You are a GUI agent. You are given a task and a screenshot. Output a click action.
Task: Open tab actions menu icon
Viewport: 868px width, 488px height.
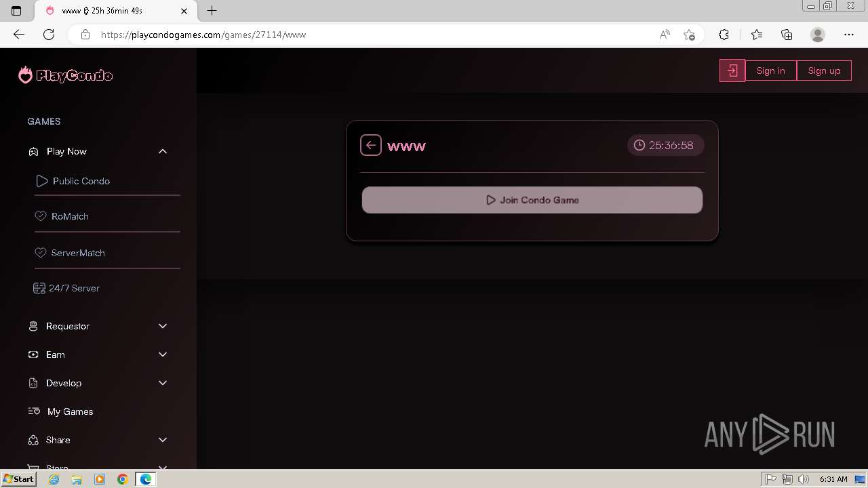pos(16,11)
